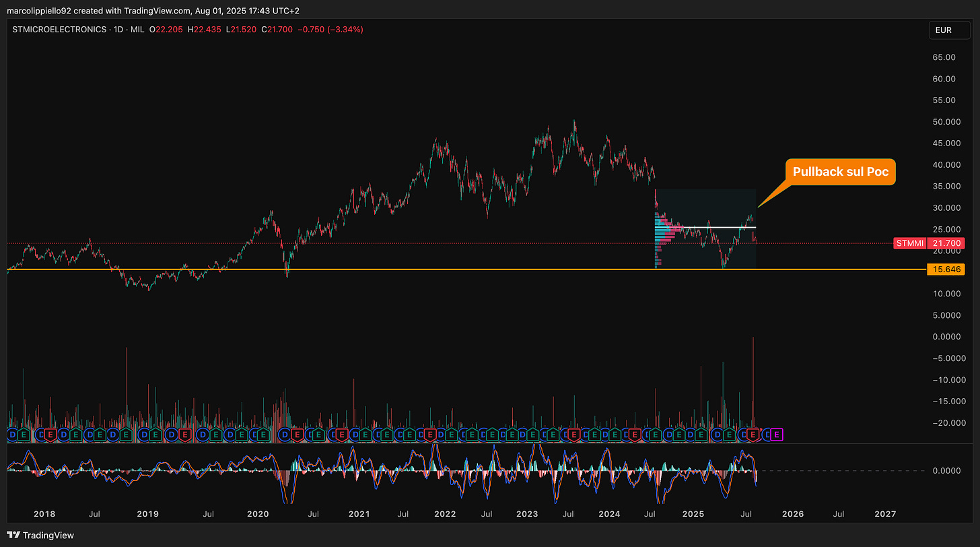980x547 pixels.
Task: Click the oscillator pane 0.0000 label
Action: click(946, 470)
